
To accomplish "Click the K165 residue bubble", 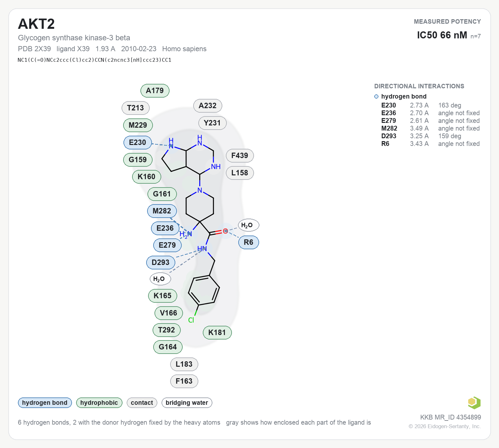I will (x=162, y=296).
